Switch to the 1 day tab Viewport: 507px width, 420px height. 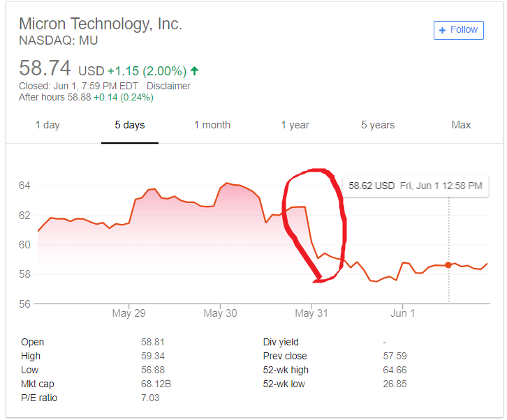47,125
